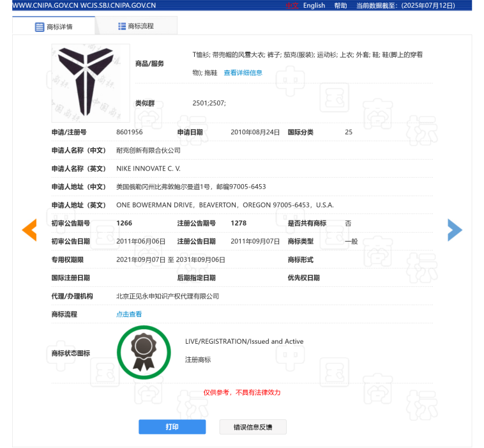Select LIVE/REGISTRATION/Issued and Active status text
The image size is (484, 448).
click(244, 341)
